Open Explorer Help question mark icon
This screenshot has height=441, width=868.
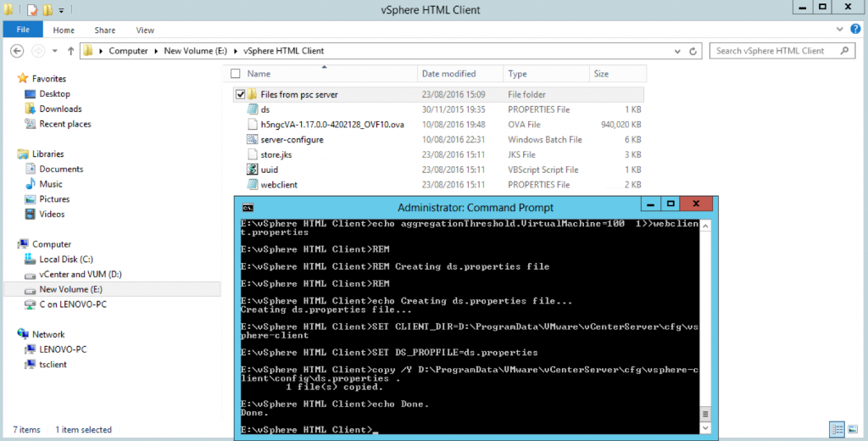point(855,29)
